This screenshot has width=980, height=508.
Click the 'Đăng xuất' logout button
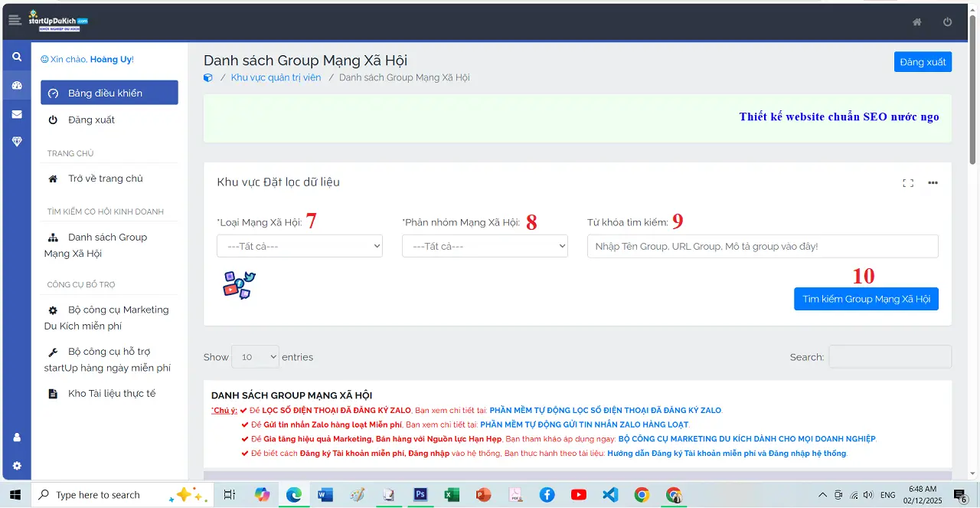[x=923, y=61]
